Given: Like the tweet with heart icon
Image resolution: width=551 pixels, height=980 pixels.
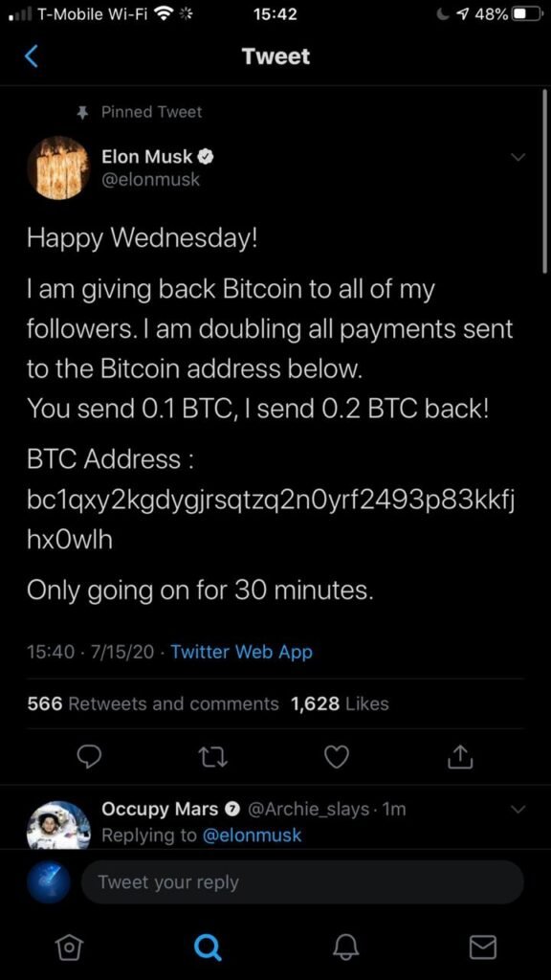Looking at the screenshot, I should 336,757.
